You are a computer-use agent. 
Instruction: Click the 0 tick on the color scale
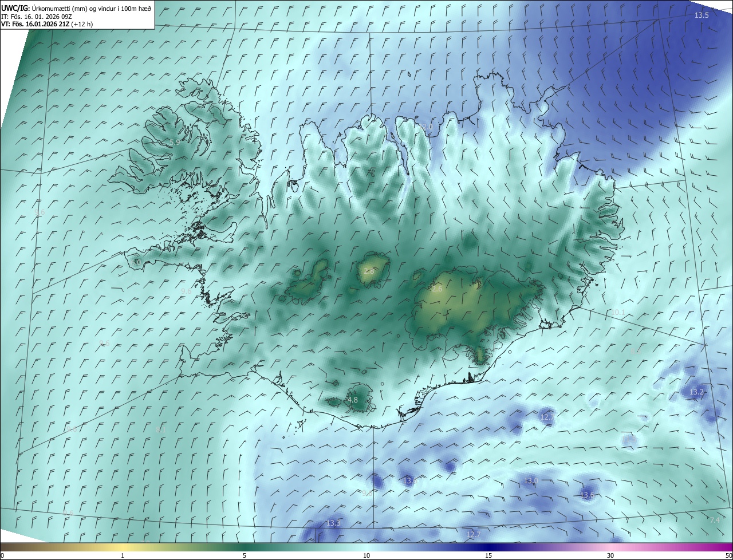coord(2,556)
